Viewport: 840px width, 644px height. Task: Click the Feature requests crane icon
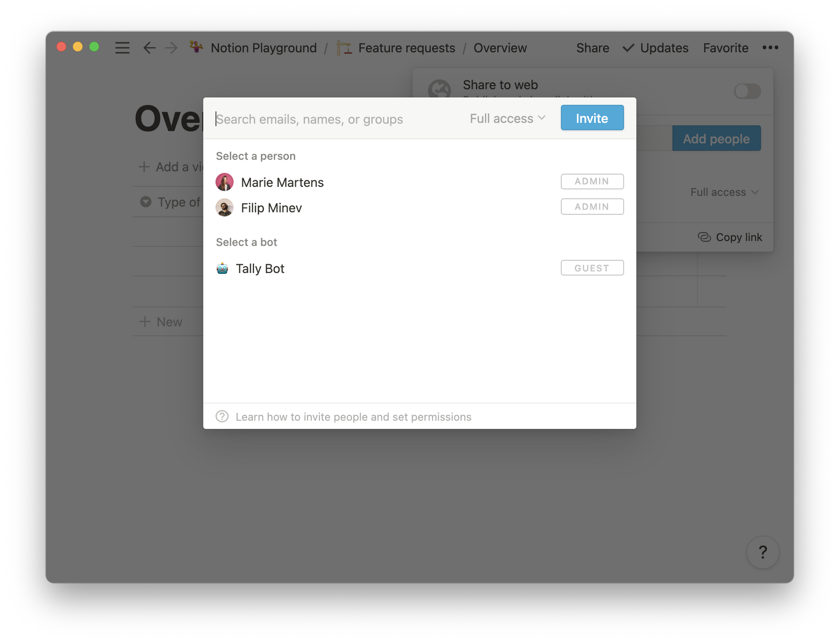click(x=344, y=47)
